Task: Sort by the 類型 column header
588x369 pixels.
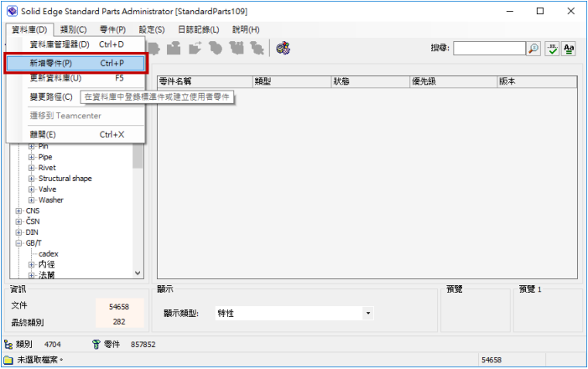Action: click(x=293, y=81)
